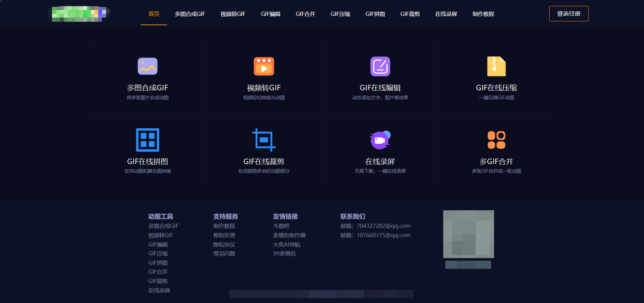The image size is (644, 303).
Task: Launch the 在线录屏 camera icon
Action: [x=380, y=140]
